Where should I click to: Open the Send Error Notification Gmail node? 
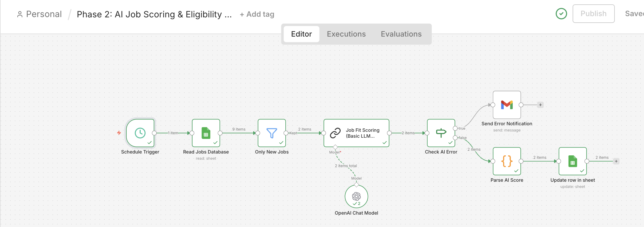pyautogui.click(x=507, y=105)
